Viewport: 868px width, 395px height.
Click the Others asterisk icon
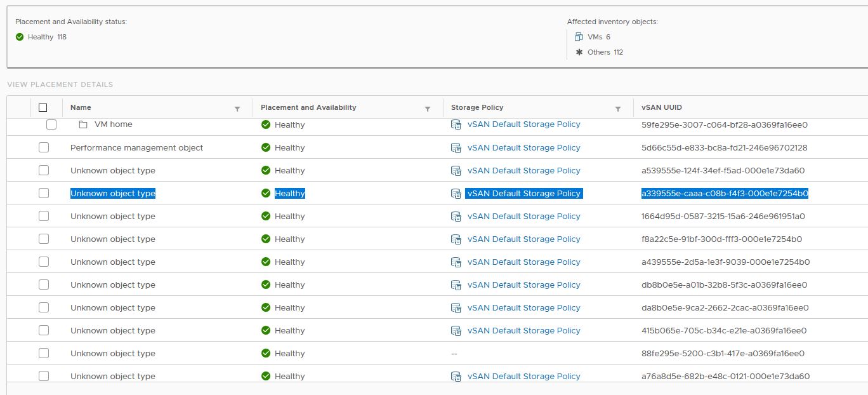[x=579, y=52]
